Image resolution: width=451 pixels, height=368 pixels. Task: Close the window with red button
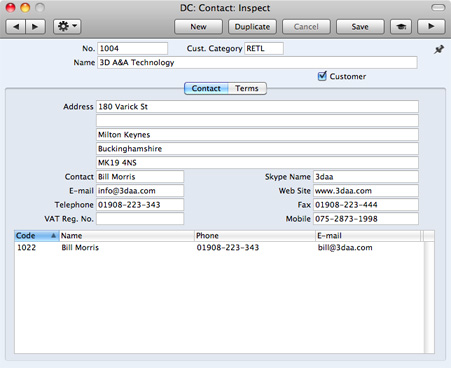[x=11, y=7]
